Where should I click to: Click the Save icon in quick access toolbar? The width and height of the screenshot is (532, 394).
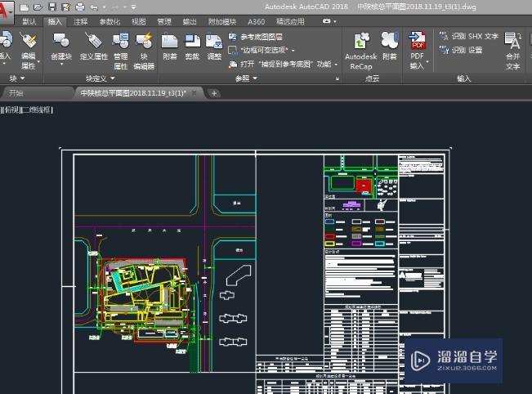click(52, 7)
